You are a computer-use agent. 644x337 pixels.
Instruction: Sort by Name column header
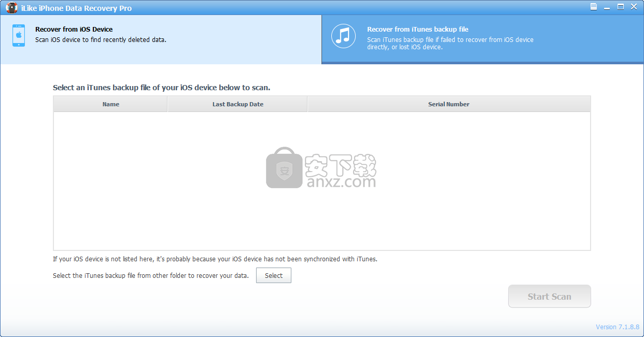[110, 104]
